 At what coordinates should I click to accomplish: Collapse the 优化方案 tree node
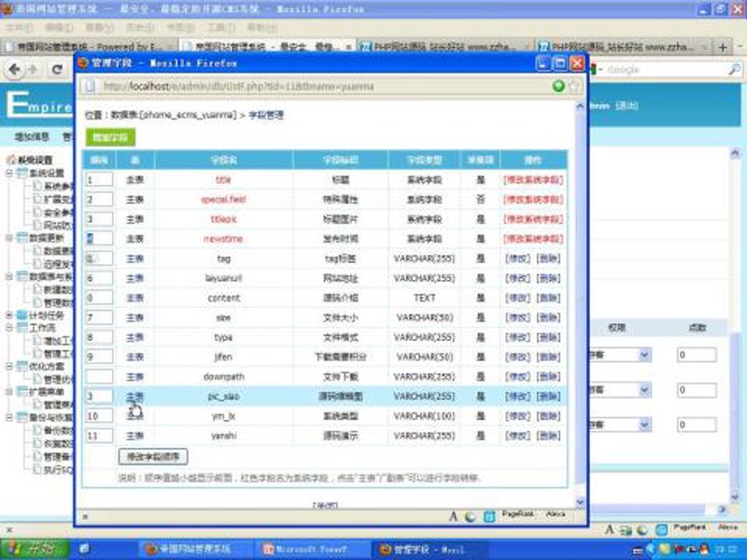click(8, 366)
